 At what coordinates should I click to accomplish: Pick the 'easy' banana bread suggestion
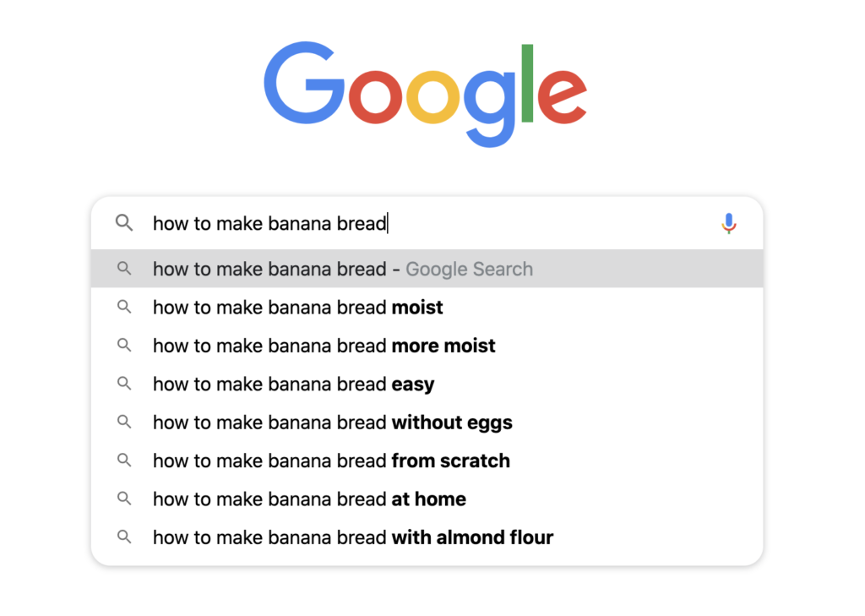(293, 384)
